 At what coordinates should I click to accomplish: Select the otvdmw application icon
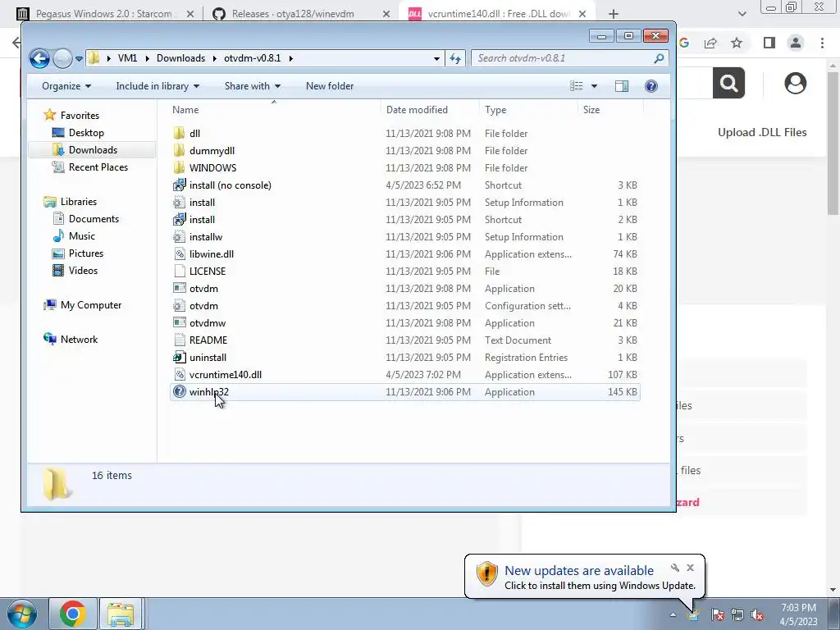point(180,323)
